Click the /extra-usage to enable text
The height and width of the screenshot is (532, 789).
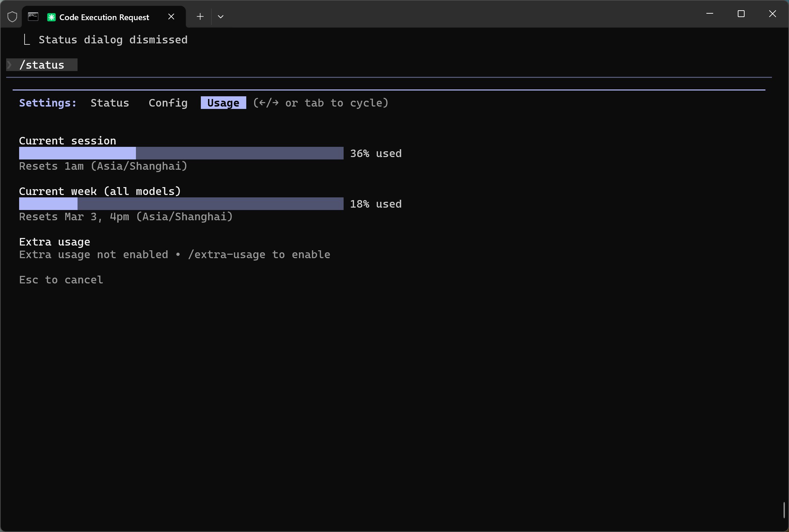[259, 255]
